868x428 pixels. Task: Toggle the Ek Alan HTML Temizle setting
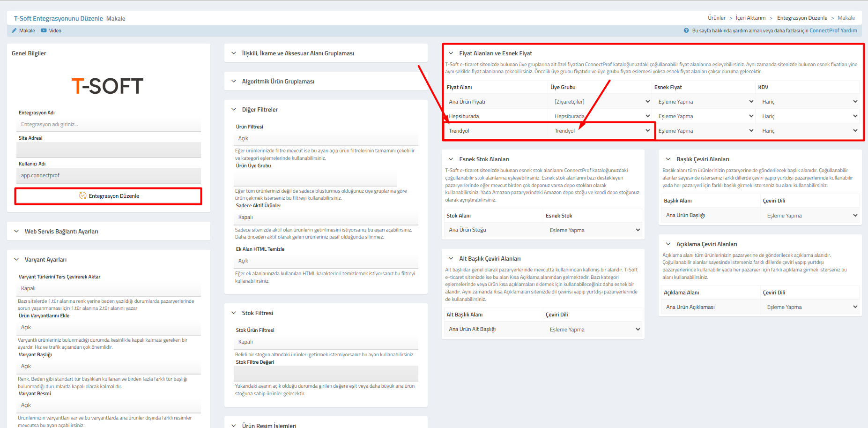tap(326, 261)
